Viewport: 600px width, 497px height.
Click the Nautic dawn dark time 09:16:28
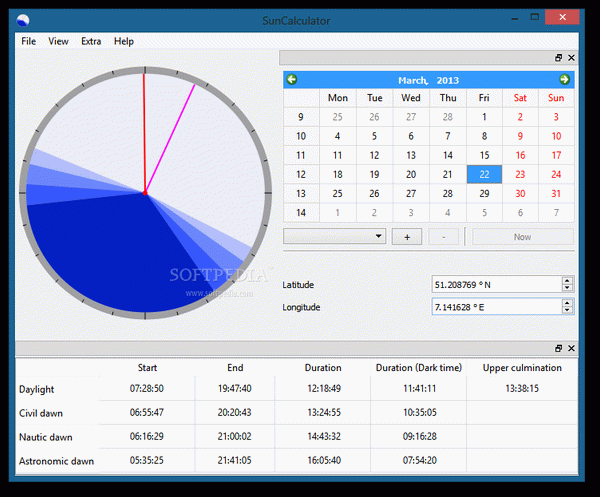click(x=419, y=436)
